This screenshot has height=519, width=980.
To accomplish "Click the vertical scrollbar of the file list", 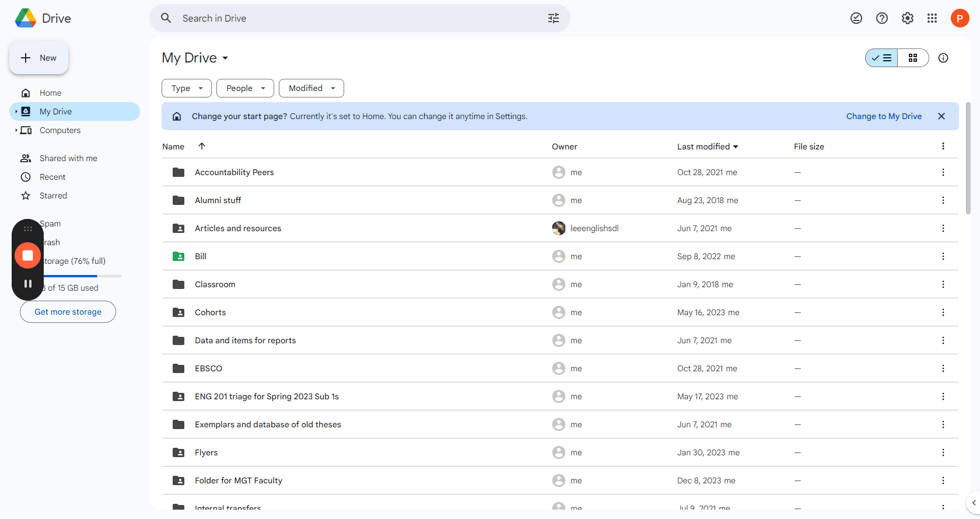I will (x=968, y=158).
